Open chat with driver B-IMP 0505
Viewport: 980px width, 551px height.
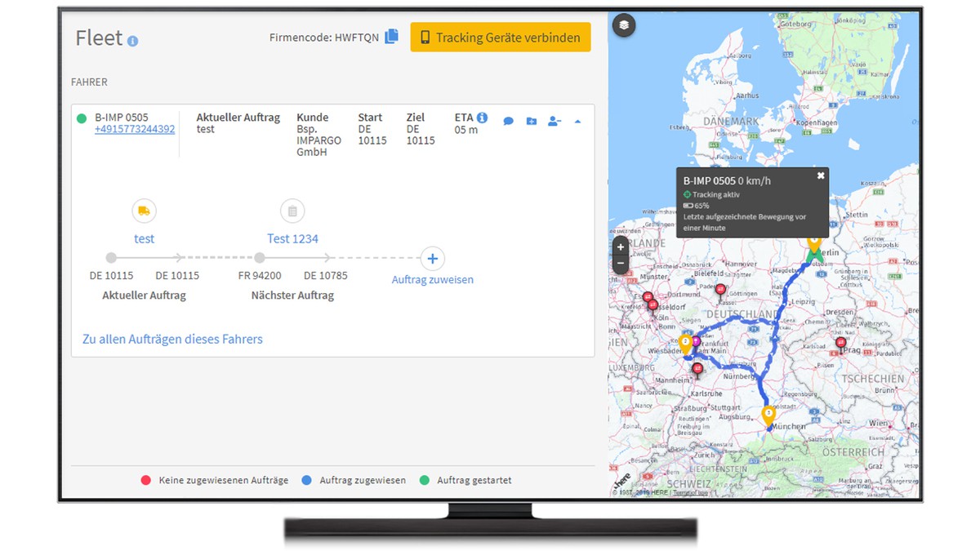tap(508, 122)
